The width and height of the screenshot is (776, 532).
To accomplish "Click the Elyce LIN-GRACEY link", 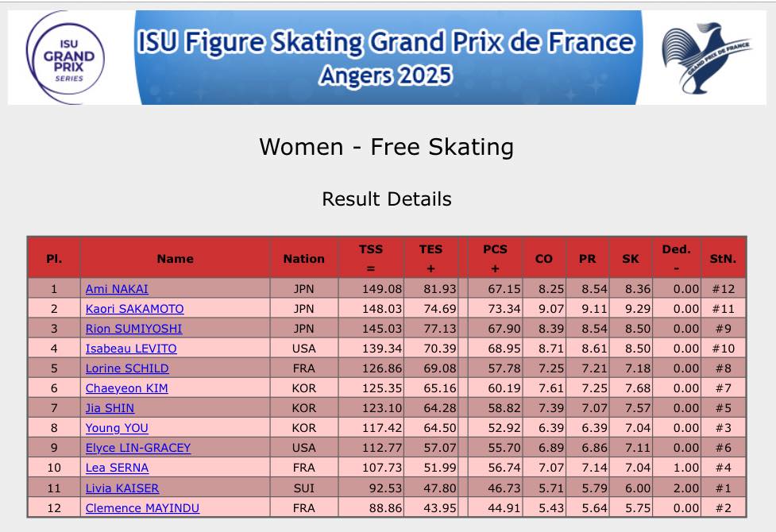I will click(x=138, y=448).
